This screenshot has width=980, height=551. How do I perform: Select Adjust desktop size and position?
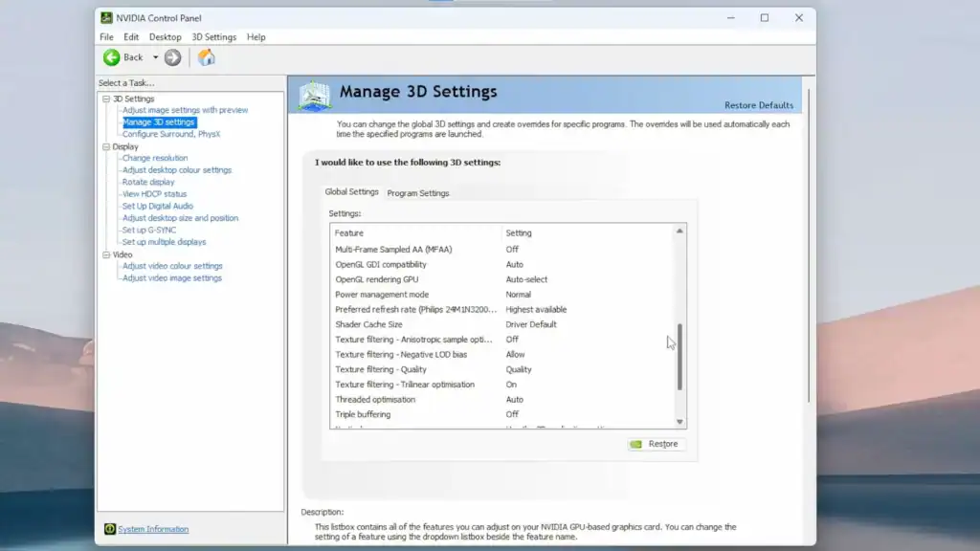pyautogui.click(x=180, y=218)
